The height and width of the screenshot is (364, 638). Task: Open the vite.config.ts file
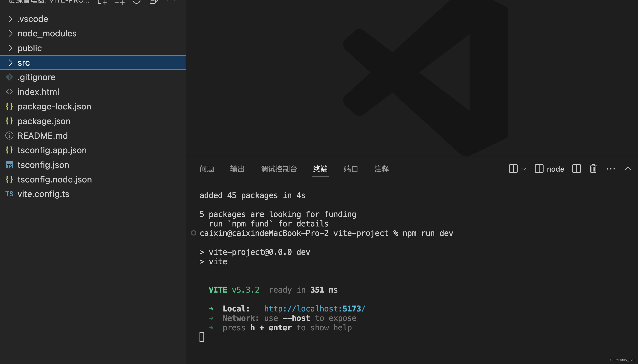pos(43,194)
